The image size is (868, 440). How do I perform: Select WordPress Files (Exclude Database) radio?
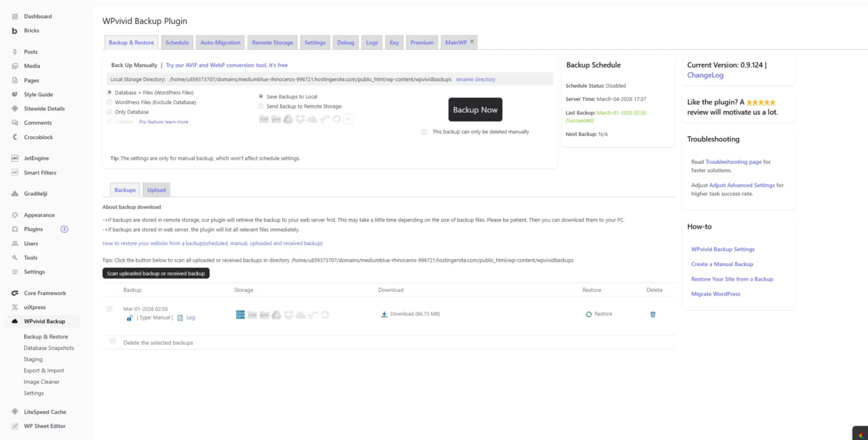pyautogui.click(x=109, y=102)
